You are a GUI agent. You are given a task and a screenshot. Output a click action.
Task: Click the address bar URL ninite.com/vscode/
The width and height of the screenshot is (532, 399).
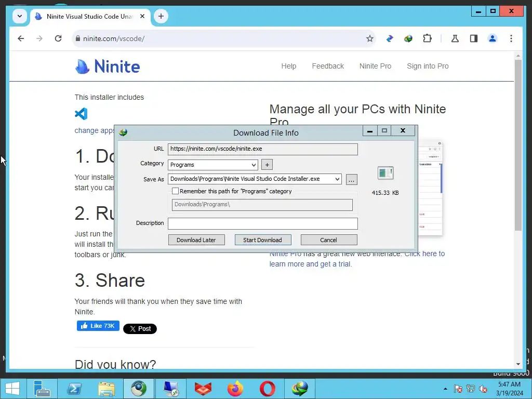(114, 38)
